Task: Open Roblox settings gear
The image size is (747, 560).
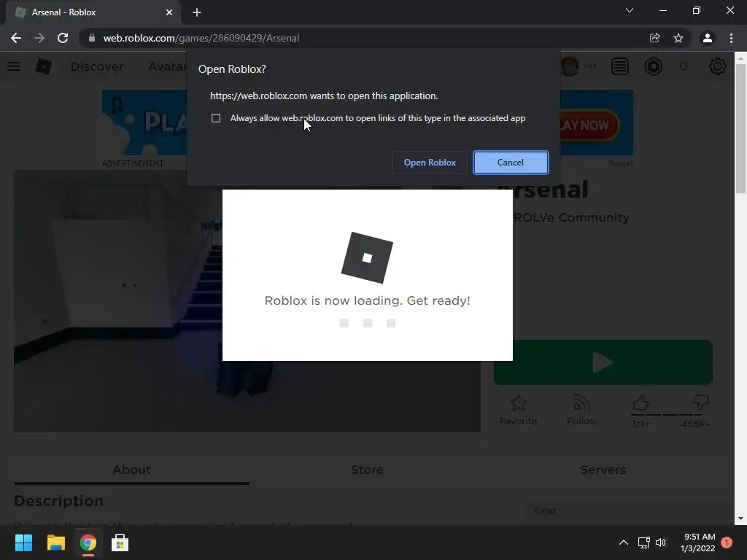Action: [718, 66]
